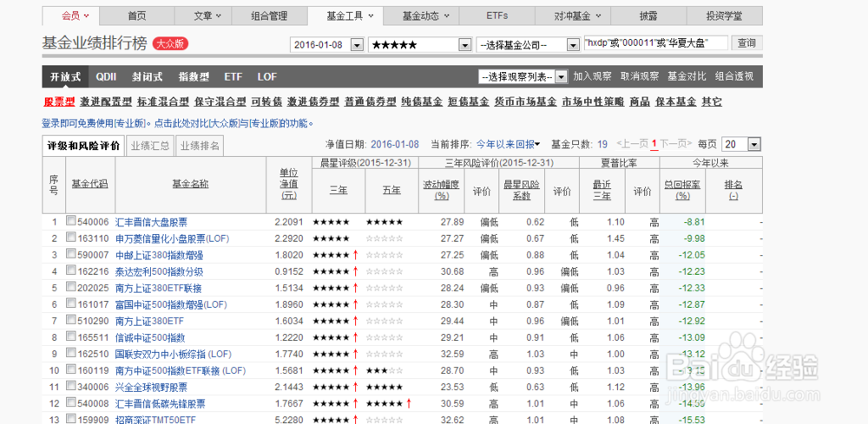The width and height of the screenshot is (868, 424).
Task: Open the 投资学堂 nav item
Action: click(x=724, y=16)
